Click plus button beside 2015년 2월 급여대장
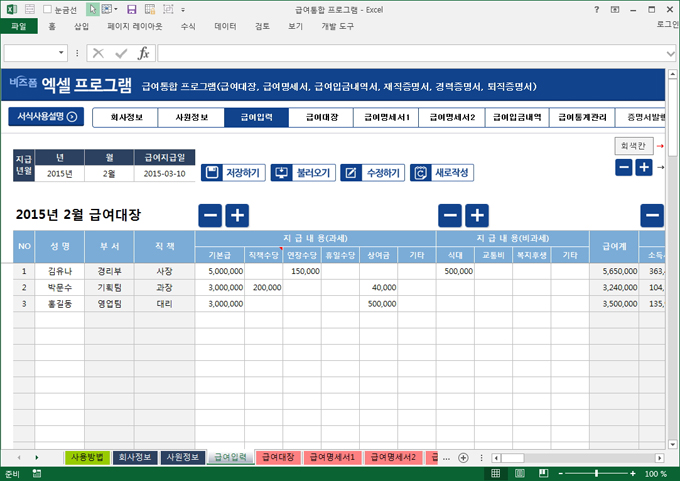Screen dimensions: 680x481 point(237,215)
